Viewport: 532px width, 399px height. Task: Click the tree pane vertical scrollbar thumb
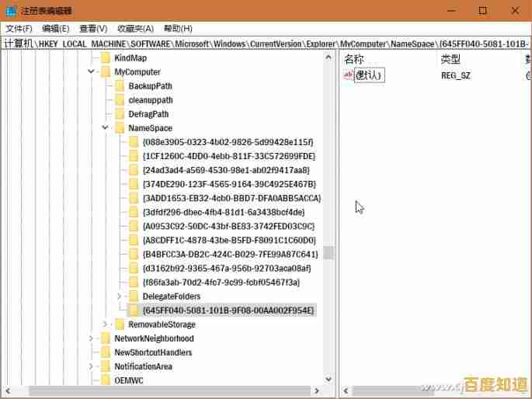[329, 253]
